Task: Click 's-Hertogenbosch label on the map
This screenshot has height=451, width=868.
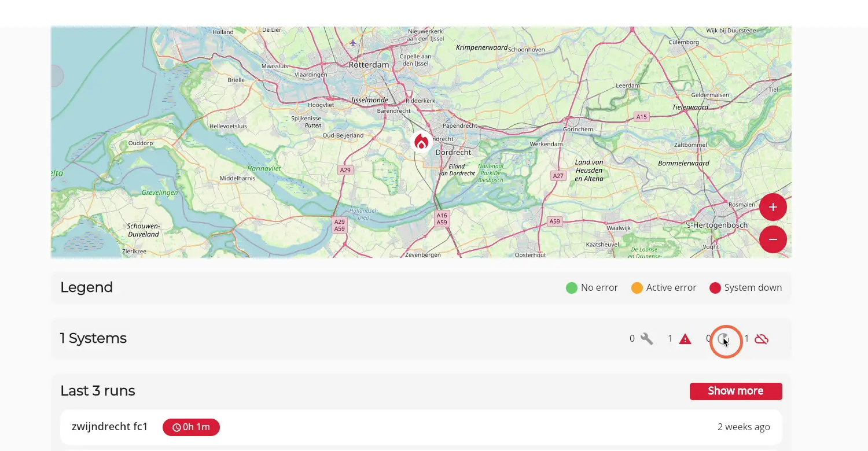Action: (x=716, y=225)
